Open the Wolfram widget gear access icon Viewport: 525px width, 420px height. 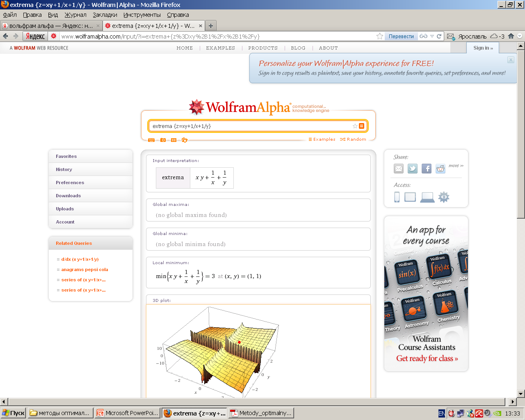coord(444,197)
